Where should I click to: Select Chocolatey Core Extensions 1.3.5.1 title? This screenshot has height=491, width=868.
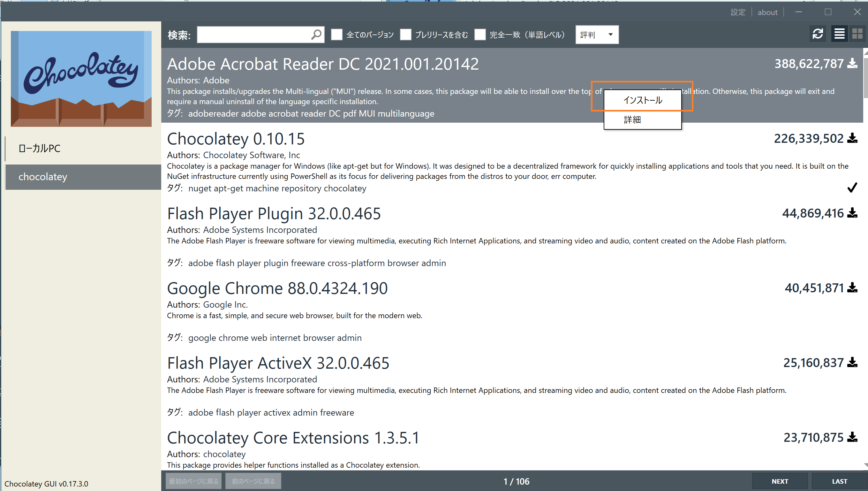(x=293, y=438)
